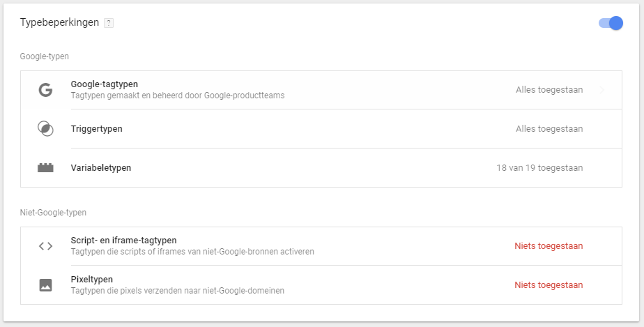Open the Pixeltypen row label
The width and height of the screenshot is (644, 327).
click(x=91, y=280)
